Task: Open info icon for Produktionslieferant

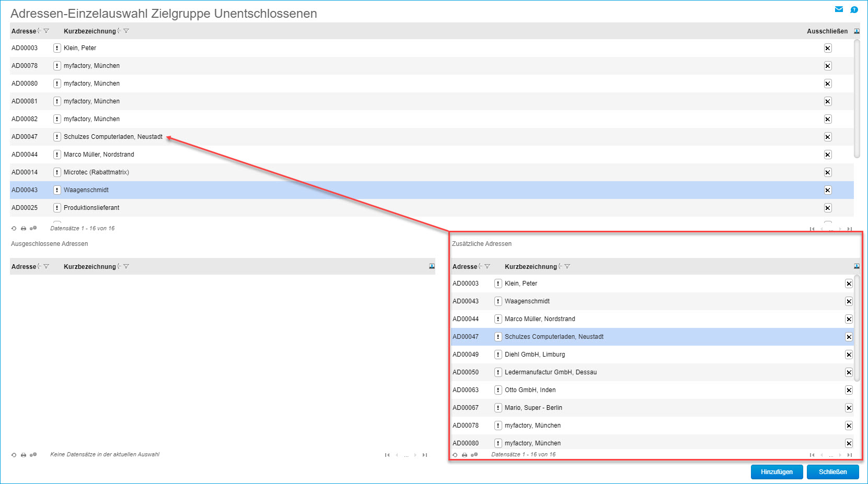Action: pos(57,208)
